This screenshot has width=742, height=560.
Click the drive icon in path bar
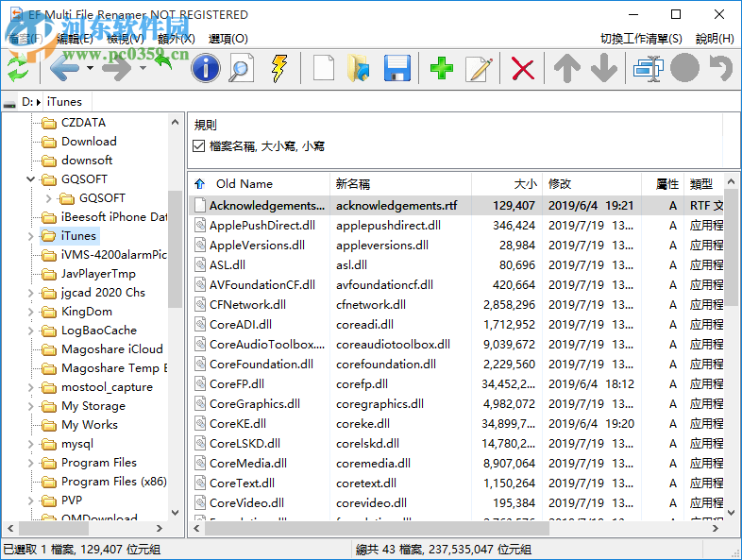coord(9,103)
